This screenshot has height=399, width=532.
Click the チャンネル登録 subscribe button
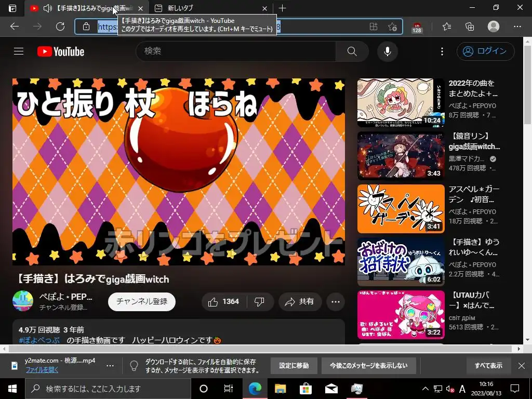142,302
